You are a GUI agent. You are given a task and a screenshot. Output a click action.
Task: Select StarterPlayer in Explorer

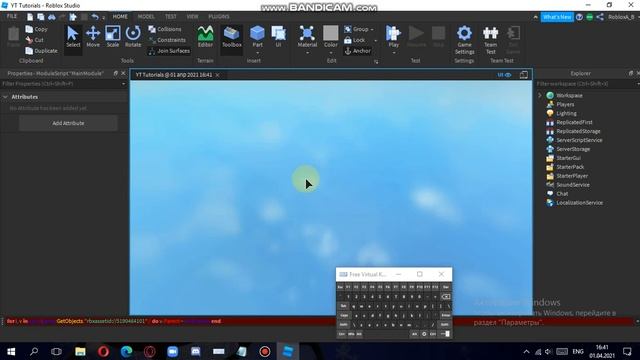[572, 176]
